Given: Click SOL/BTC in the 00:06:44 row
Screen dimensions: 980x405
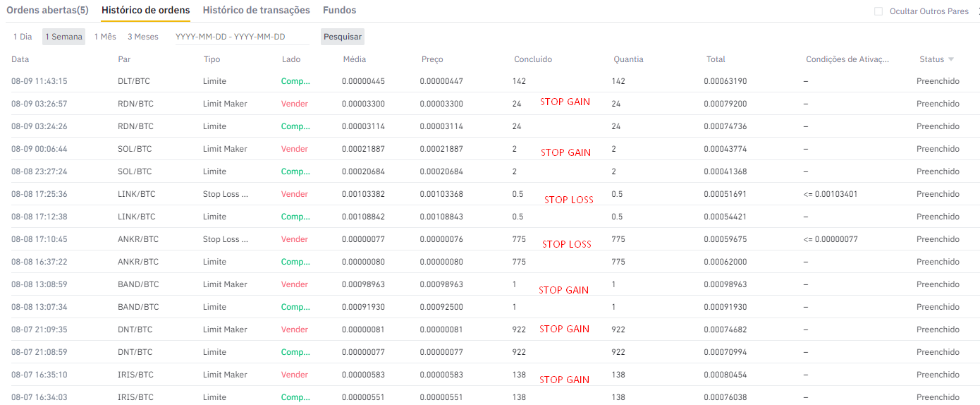Looking at the screenshot, I should click(135, 149).
